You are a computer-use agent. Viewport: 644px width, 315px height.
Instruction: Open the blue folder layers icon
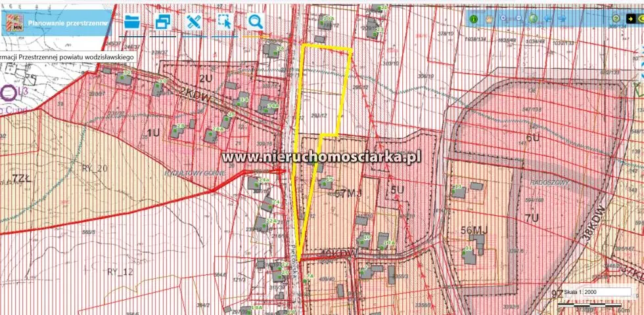132,22
